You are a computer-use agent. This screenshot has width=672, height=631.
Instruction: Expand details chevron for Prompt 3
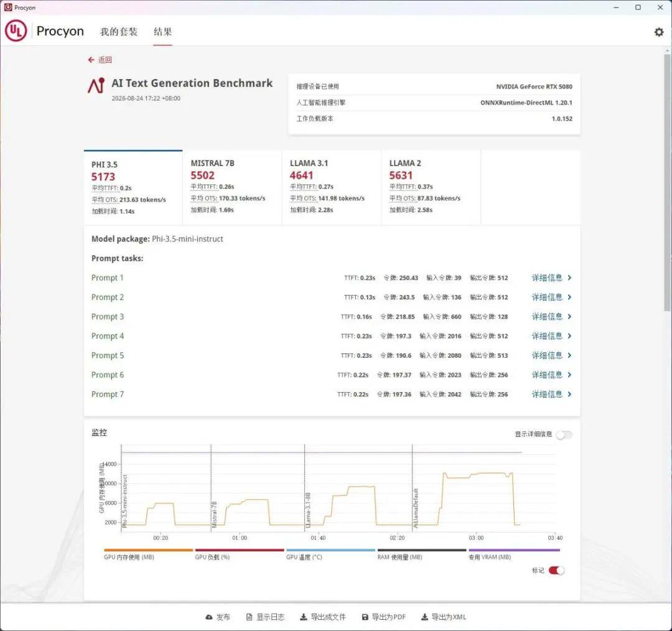569,316
